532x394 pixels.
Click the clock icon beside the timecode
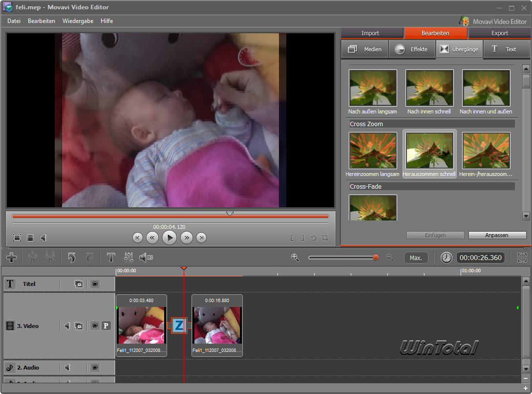click(x=446, y=258)
